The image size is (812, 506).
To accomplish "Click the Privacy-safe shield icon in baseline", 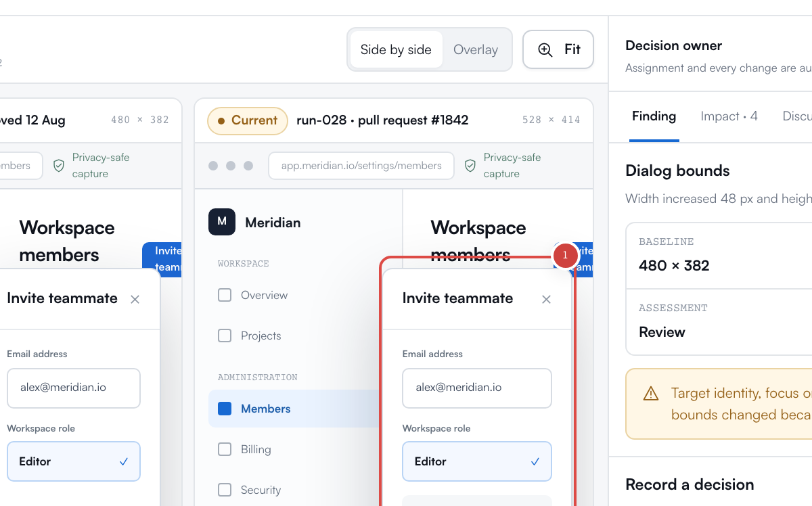I will pos(59,166).
